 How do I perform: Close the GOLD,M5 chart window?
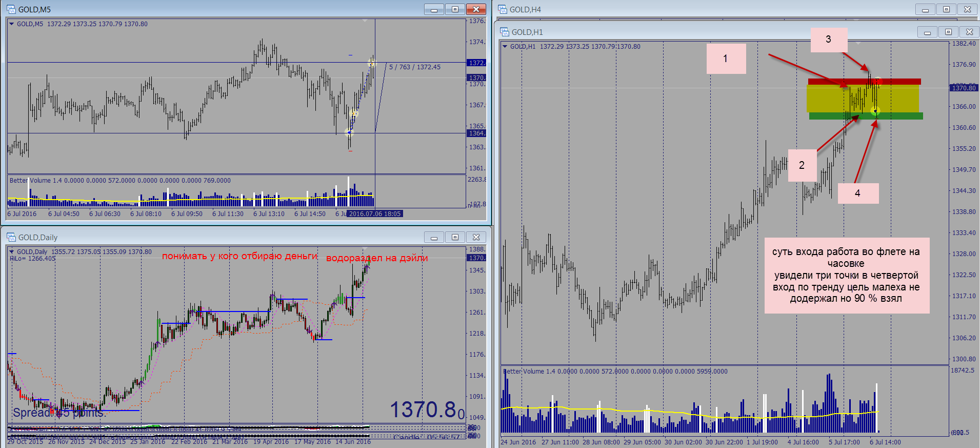tap(476, 9)
